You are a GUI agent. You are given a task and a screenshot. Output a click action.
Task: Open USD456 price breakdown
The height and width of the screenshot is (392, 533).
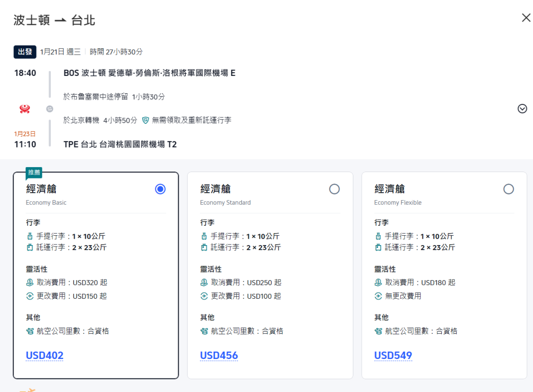tap(219, 356)
